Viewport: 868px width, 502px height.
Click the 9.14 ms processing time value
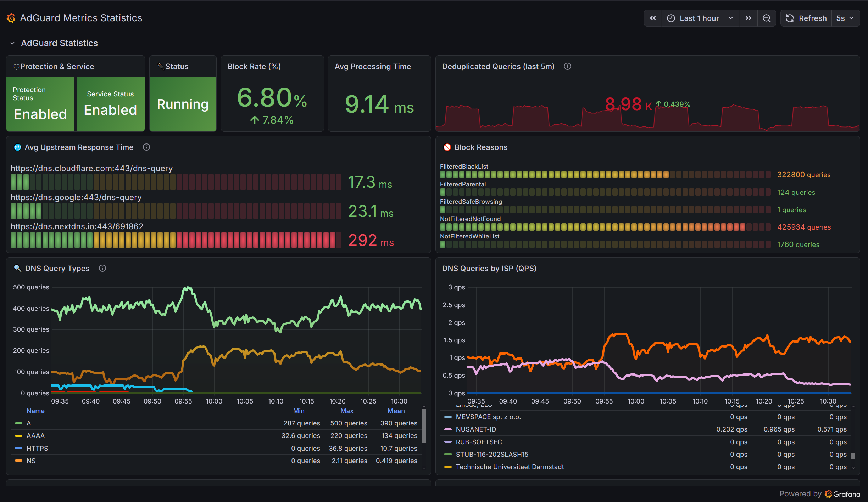coord(379,105)
